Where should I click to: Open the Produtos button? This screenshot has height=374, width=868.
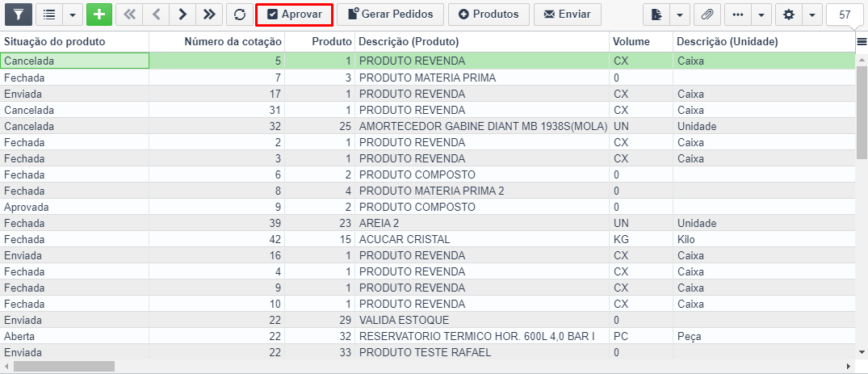489,15
